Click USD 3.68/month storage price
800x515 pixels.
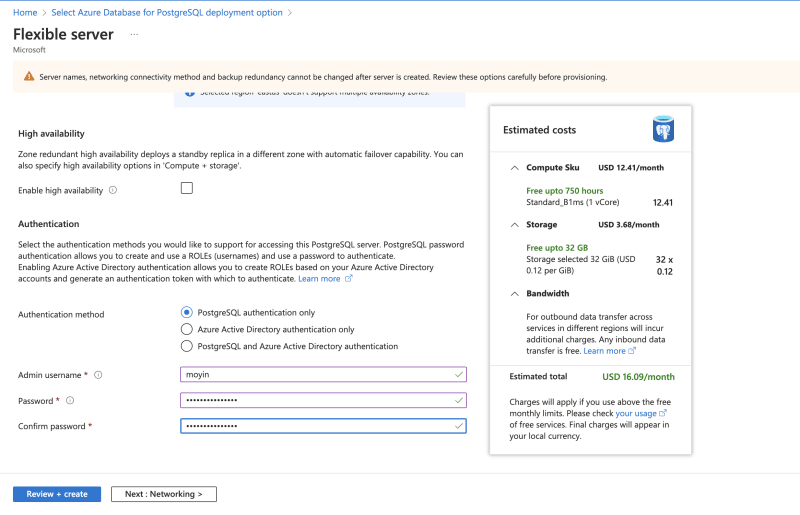point(629,225)
